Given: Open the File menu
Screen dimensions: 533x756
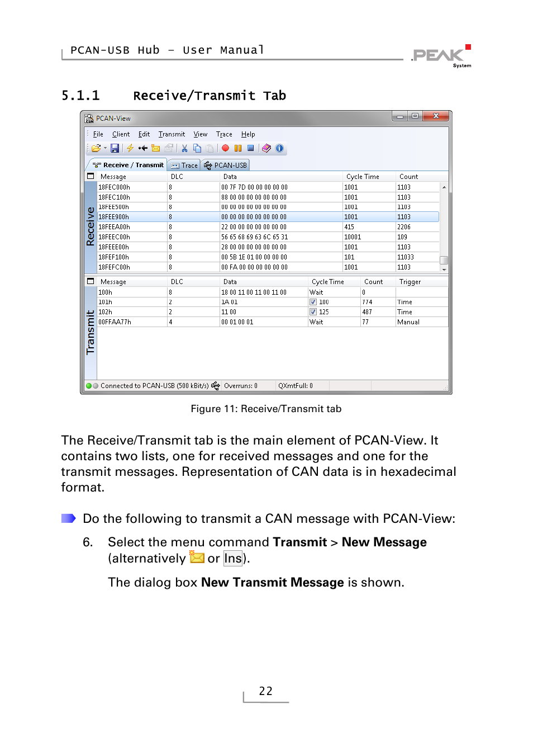Looking at the screenshot, I should pyautogui.click(x=98, y=134).
